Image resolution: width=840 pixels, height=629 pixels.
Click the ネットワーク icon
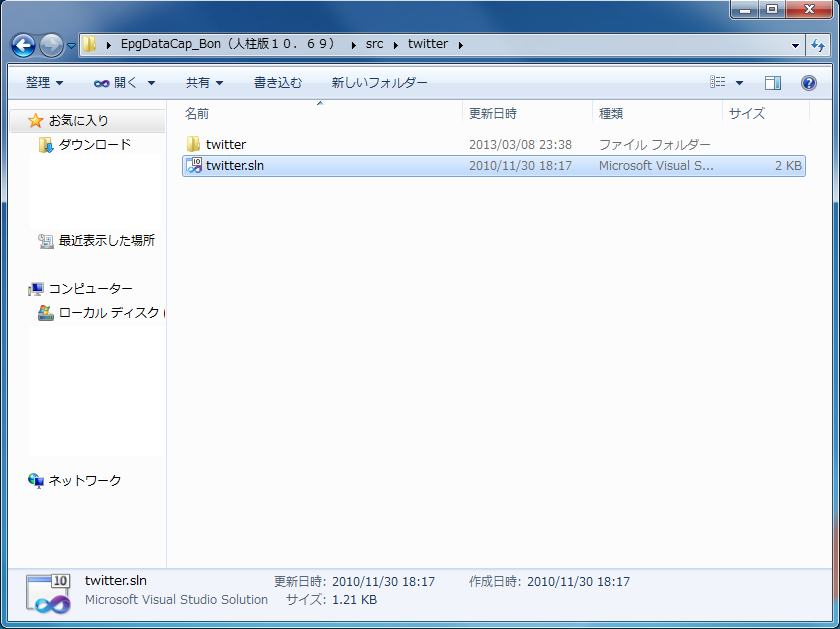pyautogui.click(x=36, y=481)
